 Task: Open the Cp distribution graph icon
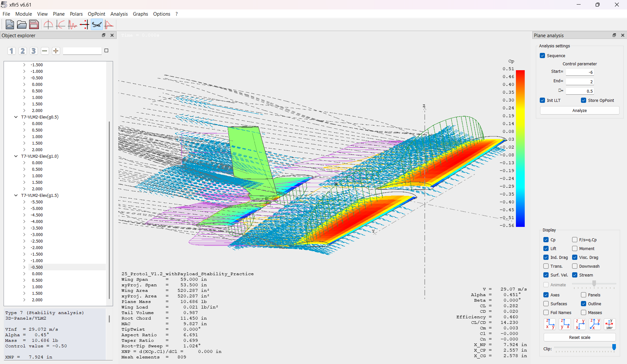(x=108, y=24)
